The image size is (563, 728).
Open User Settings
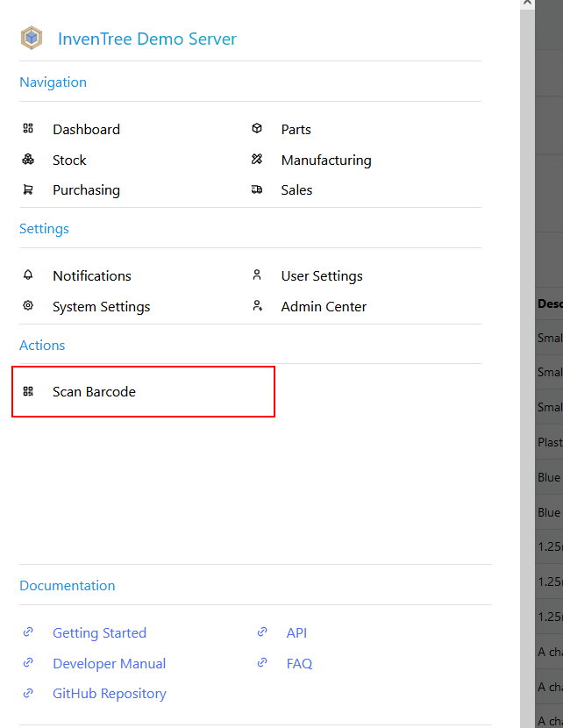point(321,275)
